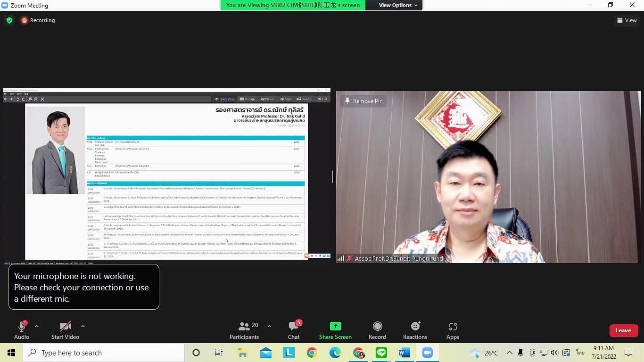Open the Apps panel
The height and width of the screenshot is (362, 644).
(453, 330)
